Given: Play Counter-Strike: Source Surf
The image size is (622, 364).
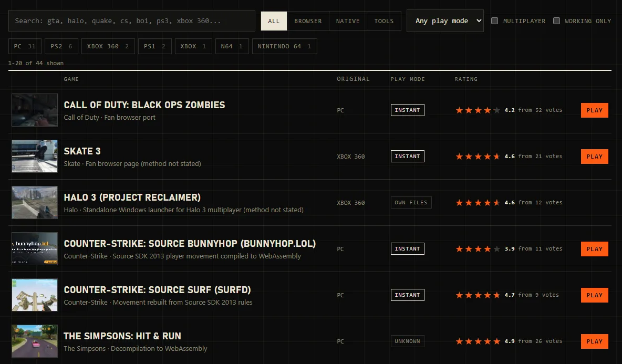Looking at the screenshot, I should [x=594, y=295].
